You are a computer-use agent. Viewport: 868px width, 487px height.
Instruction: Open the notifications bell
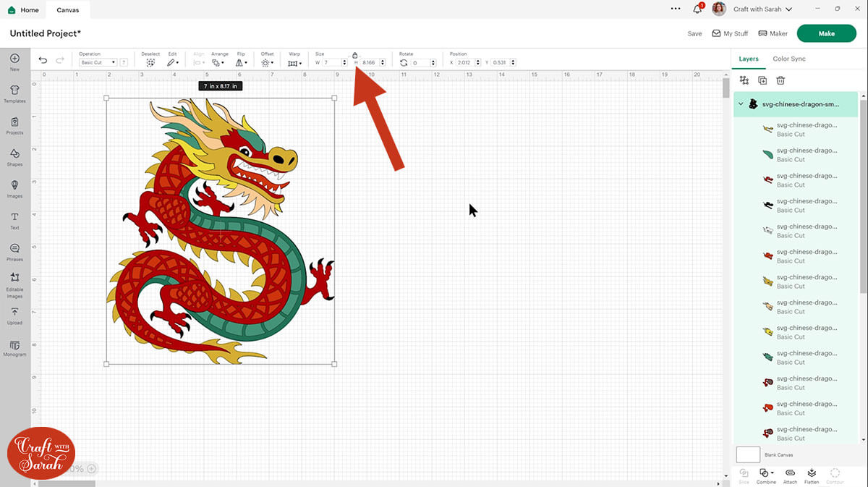pyautogui.click(x=697, y=9)
